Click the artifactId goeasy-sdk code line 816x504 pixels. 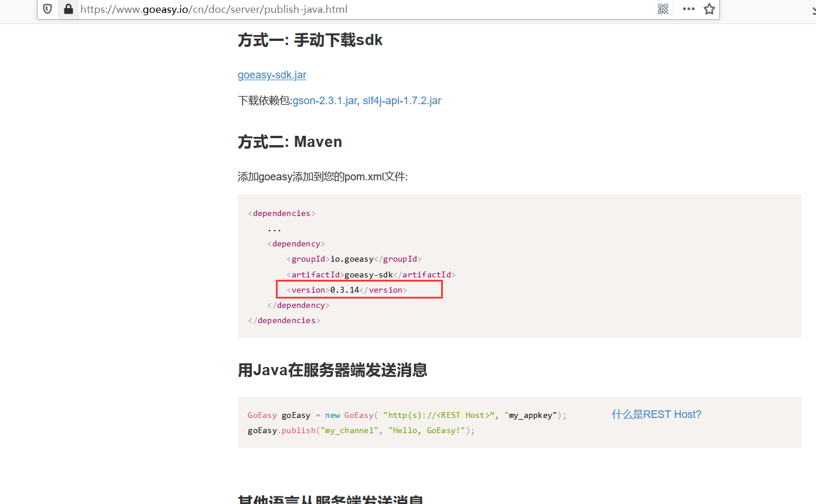click(x=371, y=275)
